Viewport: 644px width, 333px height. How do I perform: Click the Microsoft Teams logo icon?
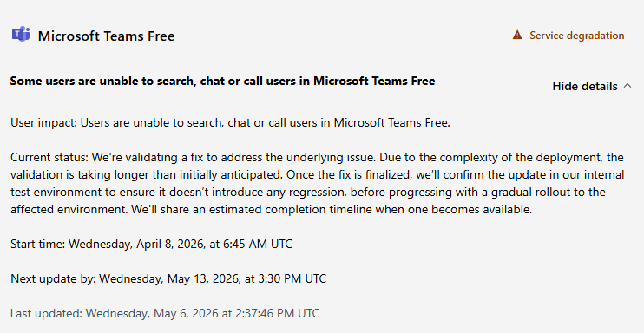[x=21, y=34]
